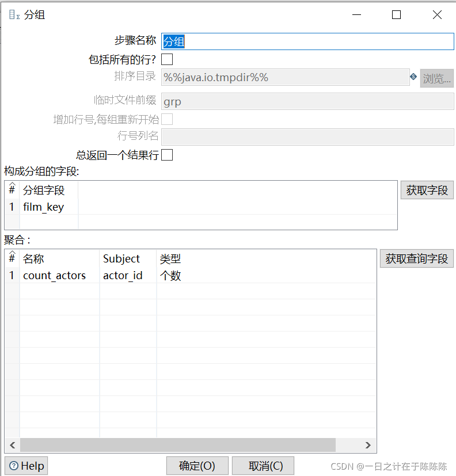The width and height of the screenshot is (456, 476).
Task: Cancel with 取消(C) button
Action: tap(263, 466)
